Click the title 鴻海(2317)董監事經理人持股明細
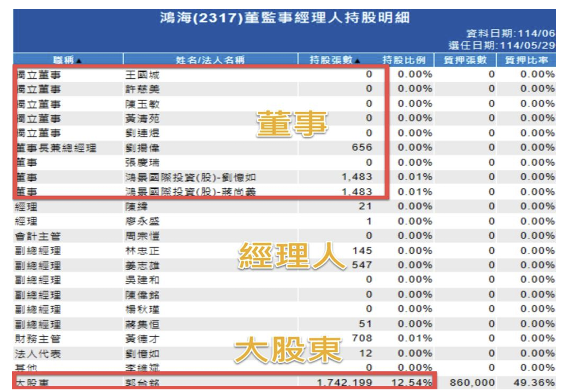The width and height of the screenshot is (563, 392). [x=285, y=18]
